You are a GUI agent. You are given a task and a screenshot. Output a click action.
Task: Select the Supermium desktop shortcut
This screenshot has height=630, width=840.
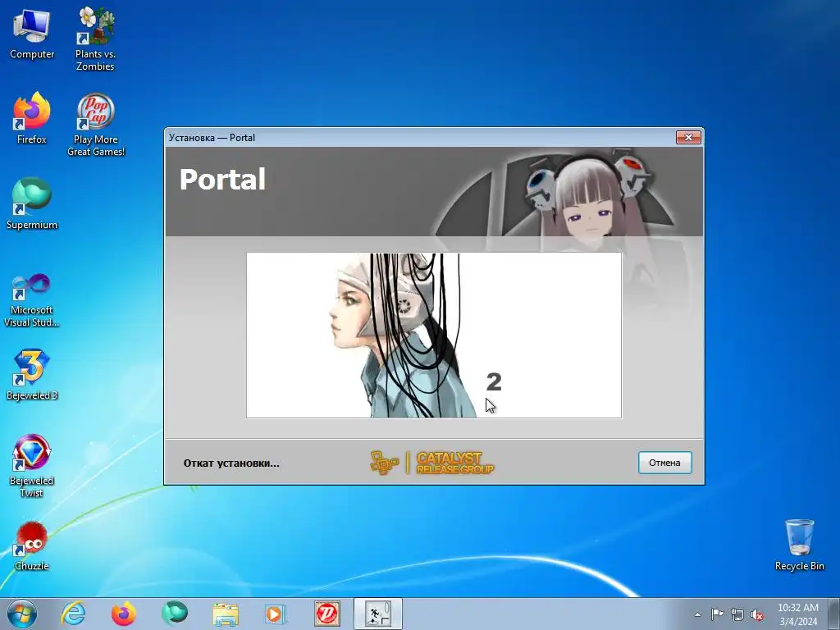32,204
